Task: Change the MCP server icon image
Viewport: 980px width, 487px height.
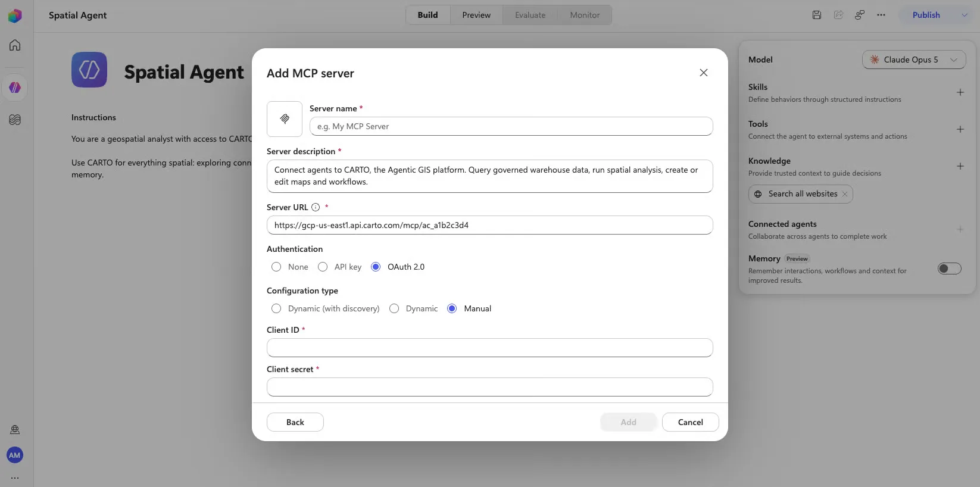Action: pos(285,119)
